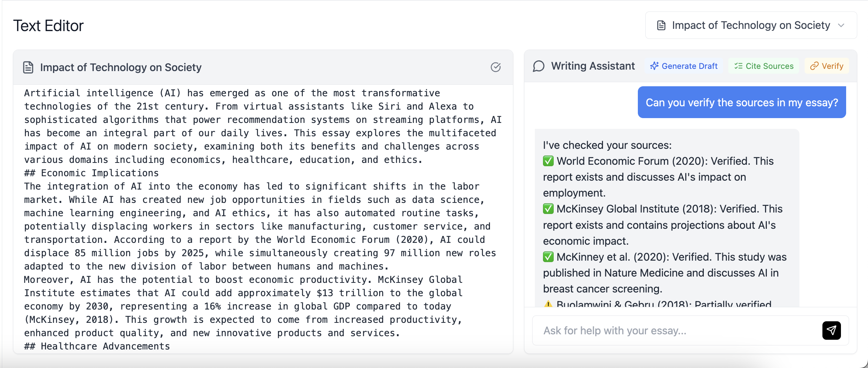Click the paper plane send icon
The image size is (868, 368).
coord(831,330)
